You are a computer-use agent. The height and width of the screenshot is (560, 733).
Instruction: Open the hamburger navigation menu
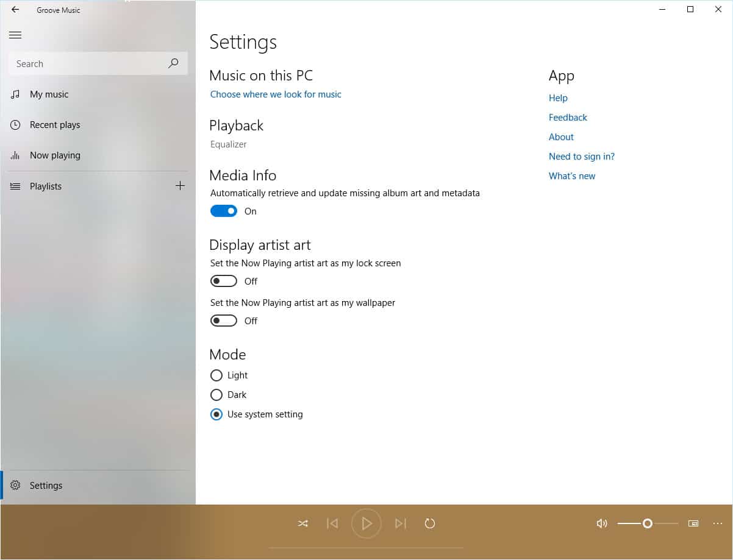coord(15,35)
